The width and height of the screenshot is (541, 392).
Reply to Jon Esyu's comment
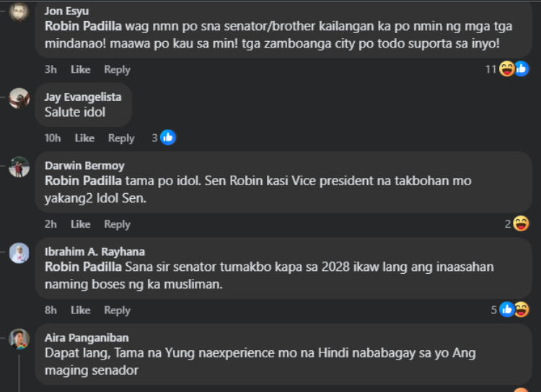pos(117,70)
